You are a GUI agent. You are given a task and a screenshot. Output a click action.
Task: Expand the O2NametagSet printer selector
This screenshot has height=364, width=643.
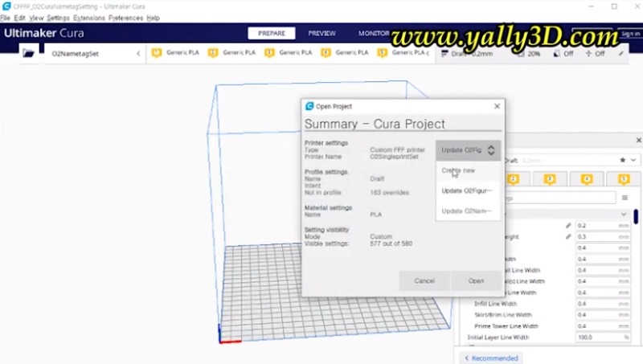pos(94,54)
